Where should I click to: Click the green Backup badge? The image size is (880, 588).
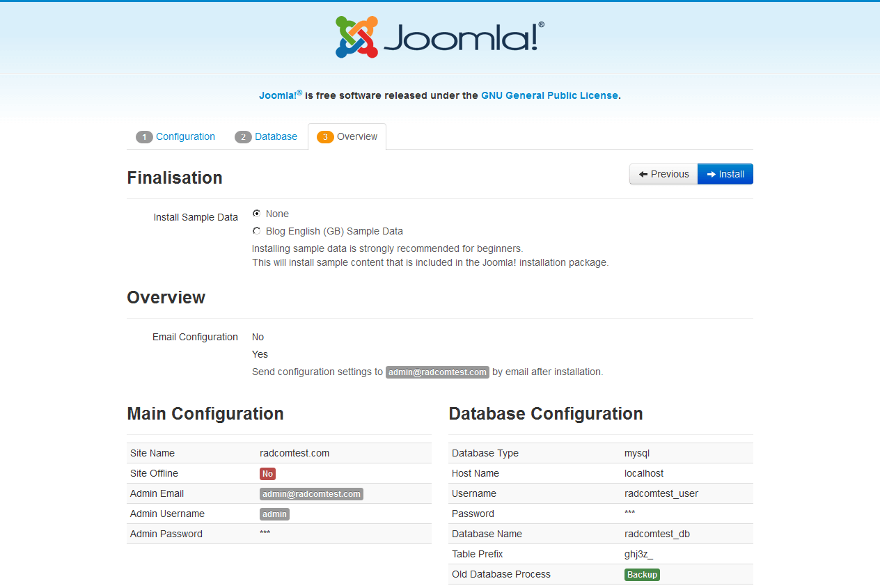(641, 575)
